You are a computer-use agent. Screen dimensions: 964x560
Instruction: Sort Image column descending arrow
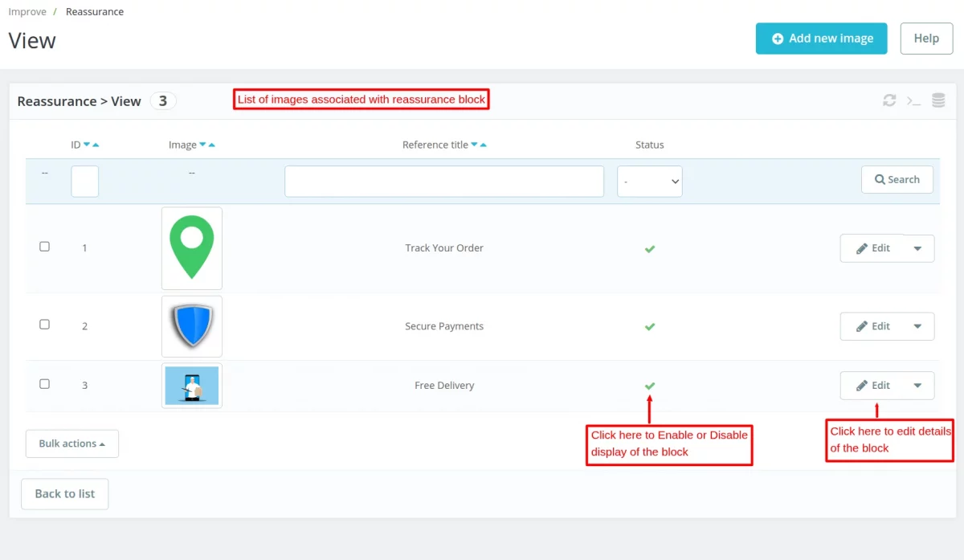[x=202, y=145]
